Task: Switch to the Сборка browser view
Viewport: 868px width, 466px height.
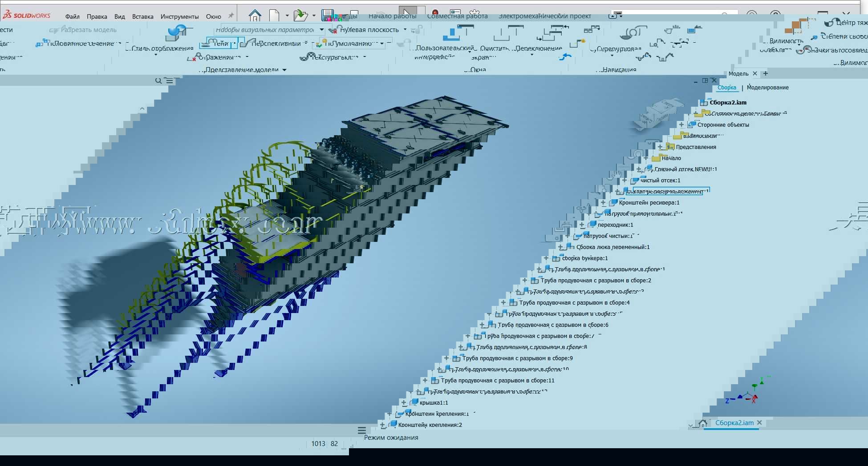Action: (x=726, y=88)
